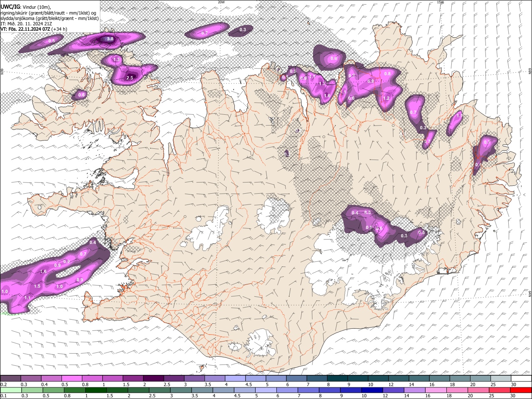Viewport: 532px width, 399px height.
Task: Click the 1.3 precipitation value on map
Action: (116, 60)
